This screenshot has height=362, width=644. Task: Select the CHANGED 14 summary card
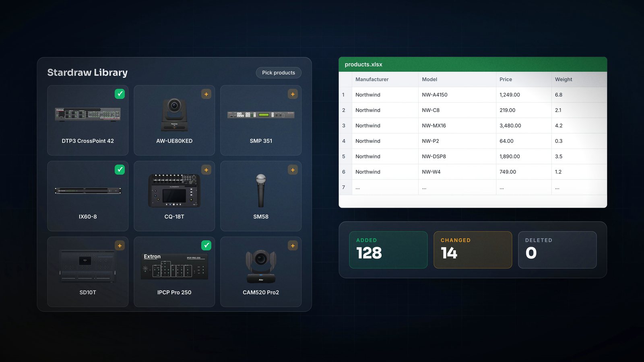pyautogui.click(x=473, y=250)
